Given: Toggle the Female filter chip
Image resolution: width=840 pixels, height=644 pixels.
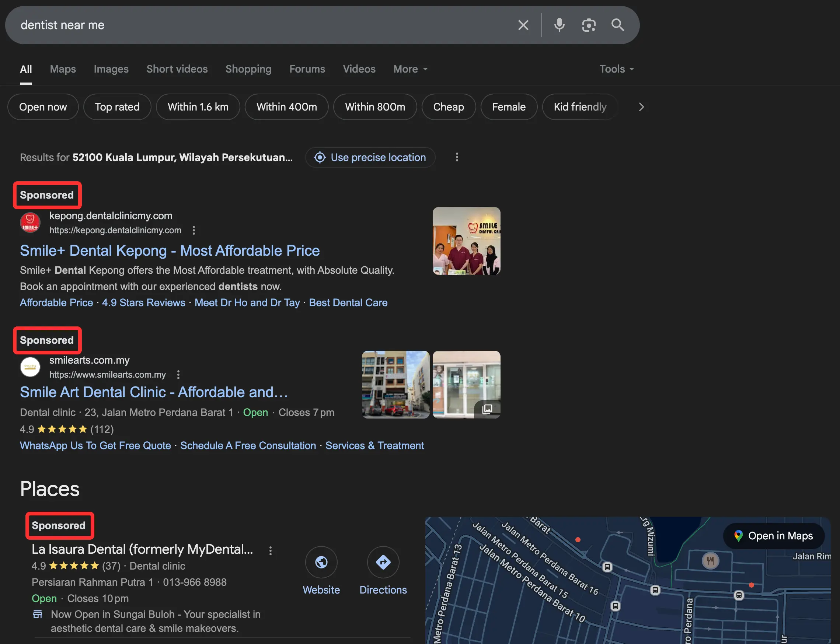Looking at the screenshot, I should coord(509,107).
